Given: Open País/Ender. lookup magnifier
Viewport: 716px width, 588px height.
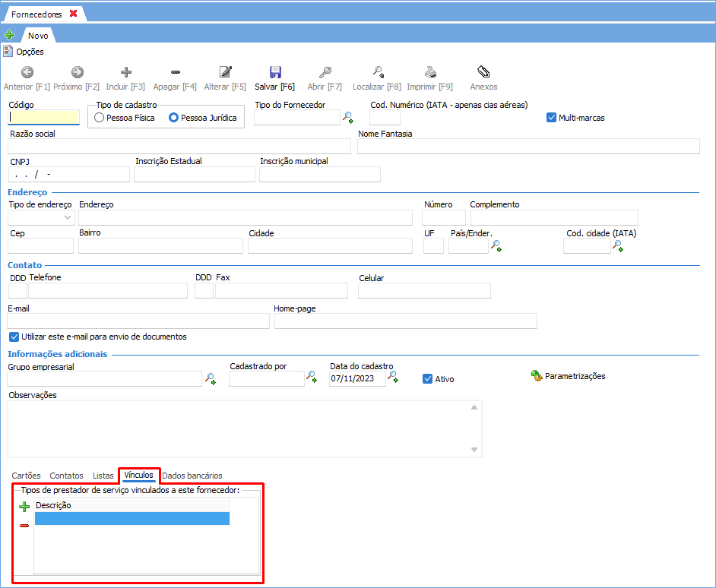Looking at the screenshot, I should [x=496, y=246].
